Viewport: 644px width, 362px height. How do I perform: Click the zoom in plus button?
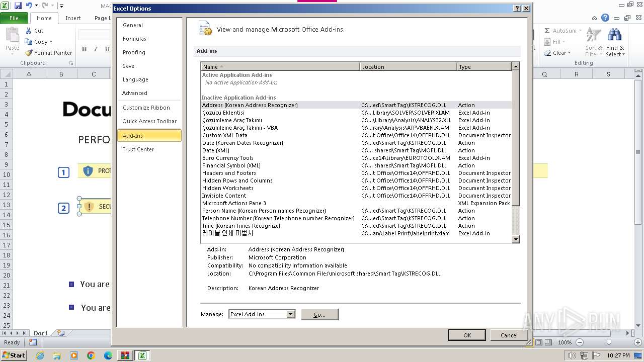(x=637, y=342)
